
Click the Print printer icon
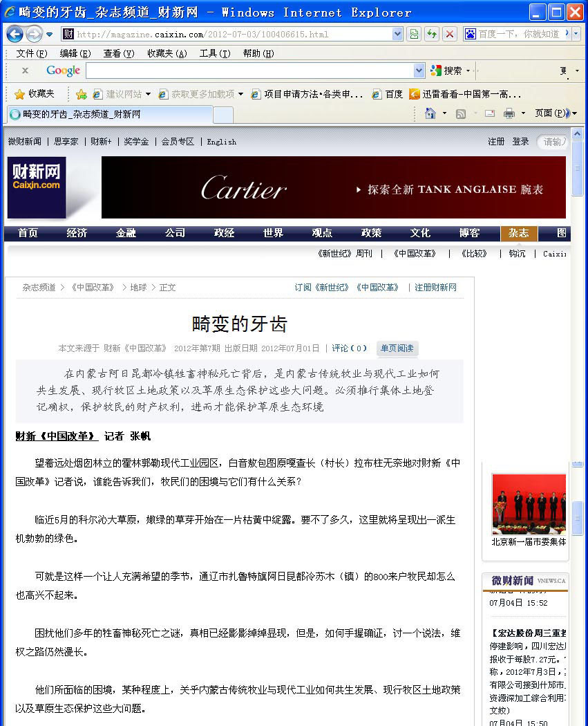(509, 113)
